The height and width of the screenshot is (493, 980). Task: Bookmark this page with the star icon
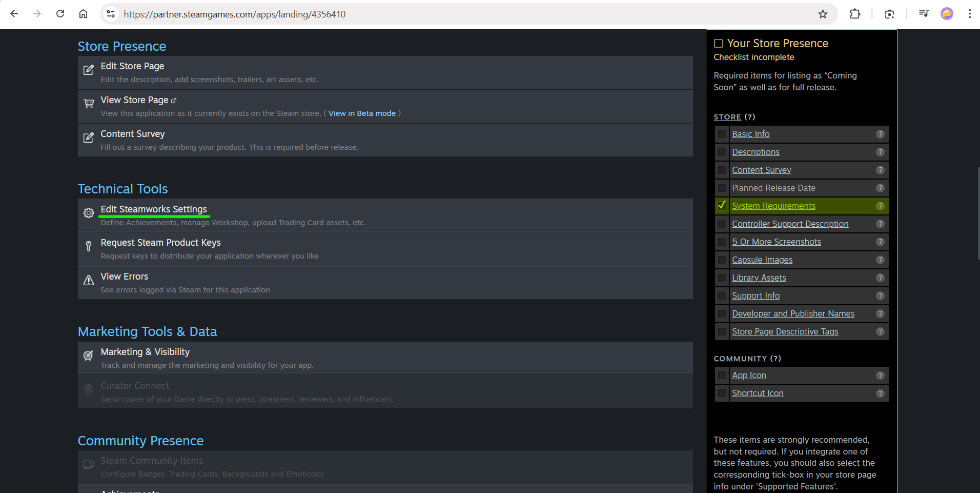(823, 14)
